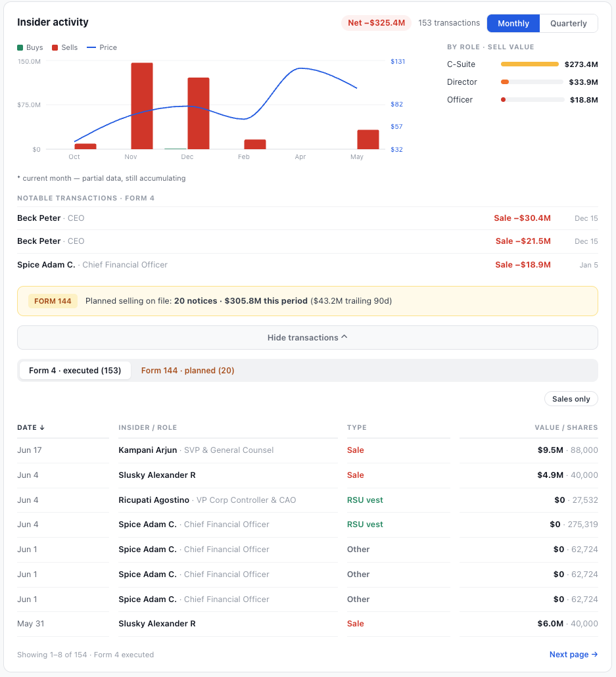Click the FORM 144 badge
The height and width of the screenshot is (677, 616).
(53, 301)
